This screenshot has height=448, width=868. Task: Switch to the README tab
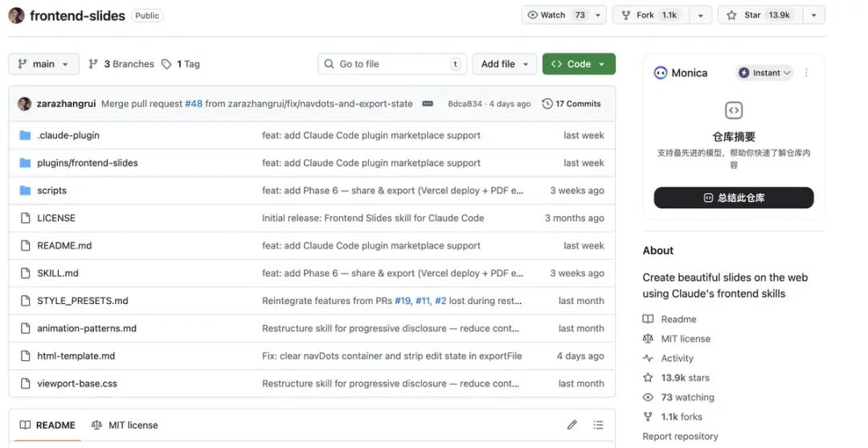pos(47,425)
